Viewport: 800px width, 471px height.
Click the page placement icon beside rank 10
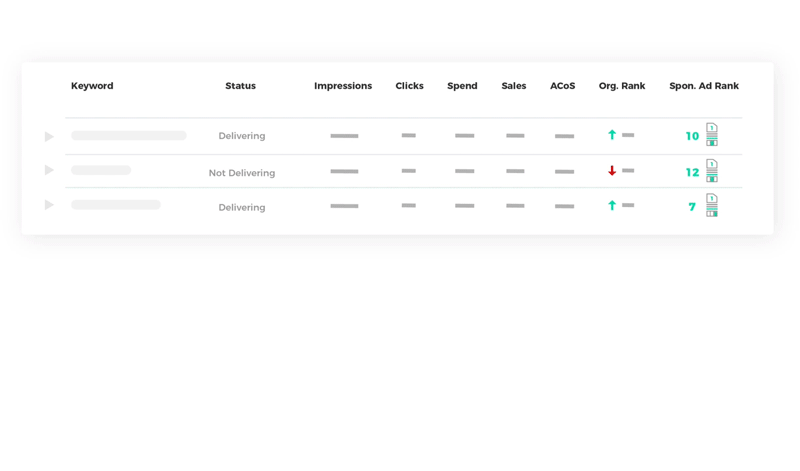click(712, 135)
